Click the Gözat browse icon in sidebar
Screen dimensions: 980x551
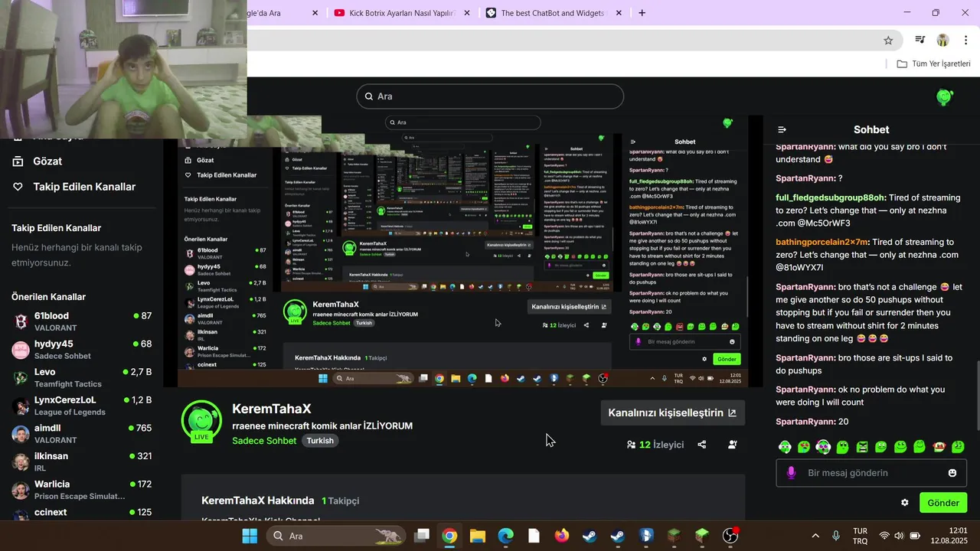point(18,161)
